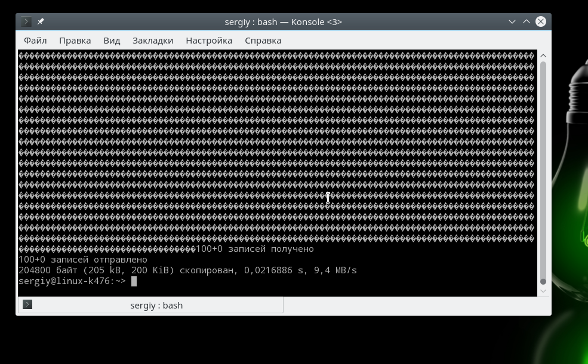Viewport: 588px width, 364px height.
Task: Open the Файл menu
Action: (x=35, y=41)
